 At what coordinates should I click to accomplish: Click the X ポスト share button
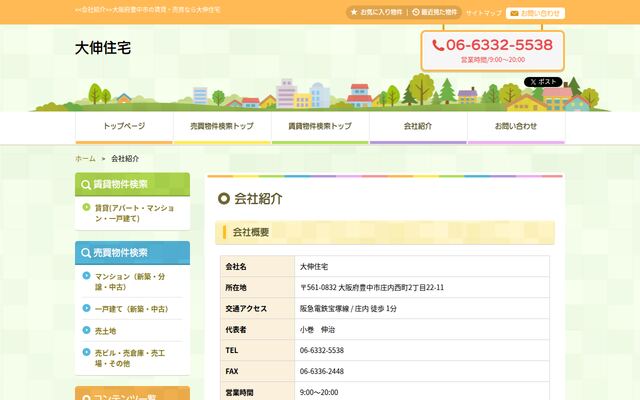(543, 82)
